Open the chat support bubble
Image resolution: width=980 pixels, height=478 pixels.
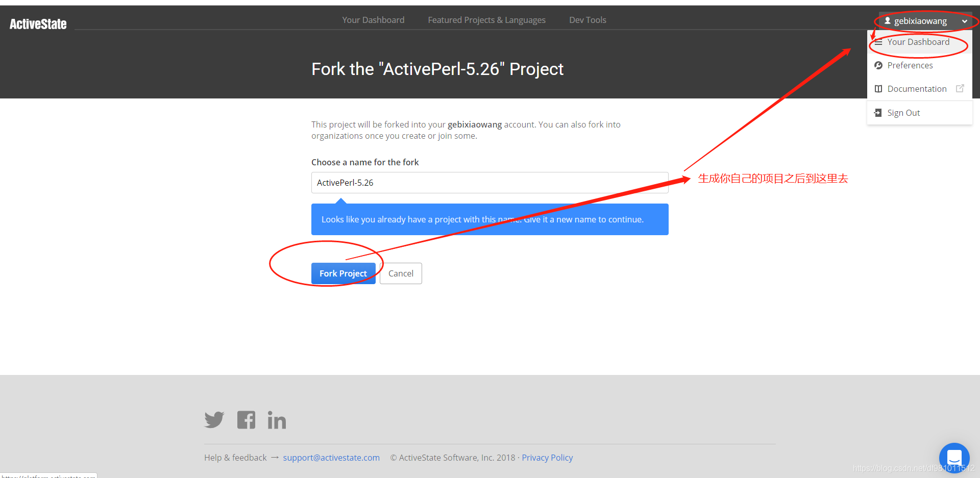tap(954, 458)
